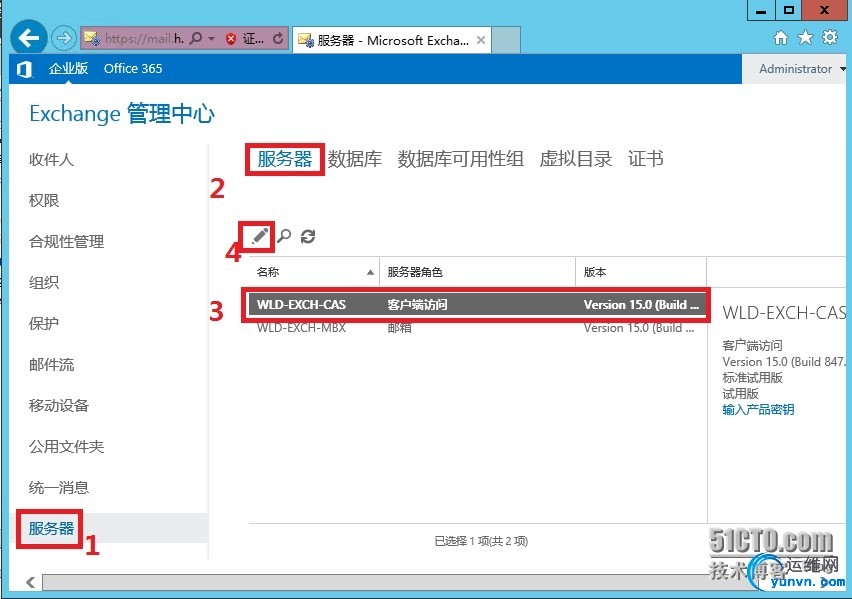Open 统一消息 in the left navigation

(59, 488)
